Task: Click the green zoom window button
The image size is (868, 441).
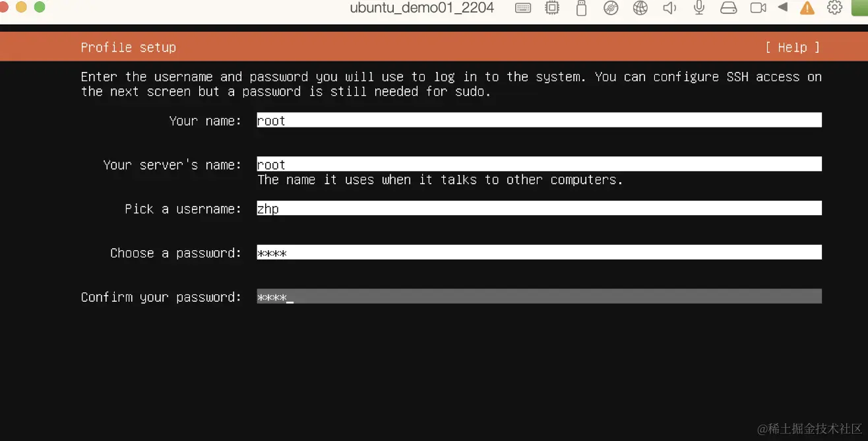Action: coord(40,7)
